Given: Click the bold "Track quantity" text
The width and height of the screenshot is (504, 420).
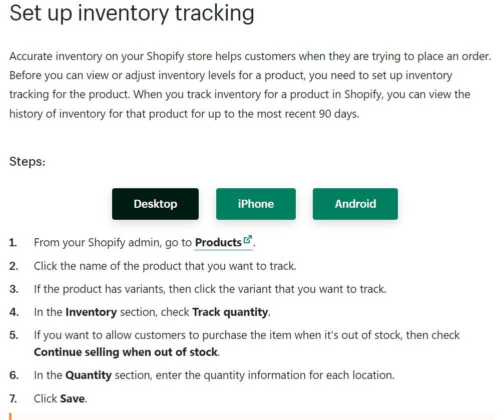Looking at the screenshot, I should click(230, 312).
